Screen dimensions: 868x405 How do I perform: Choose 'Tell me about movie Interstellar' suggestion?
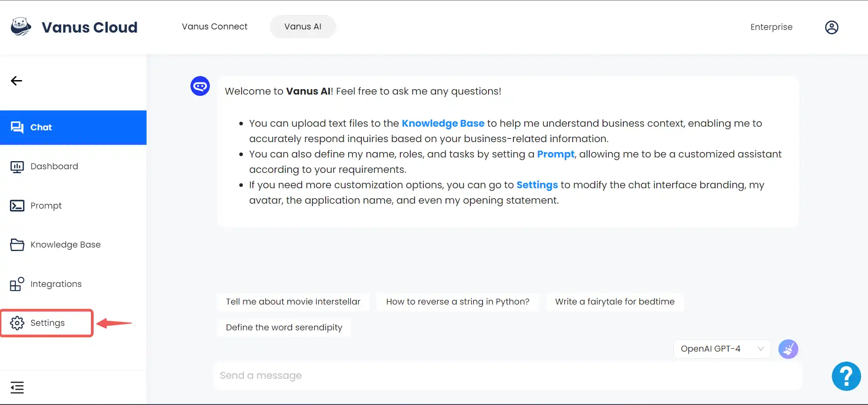[x=293, y=302]
